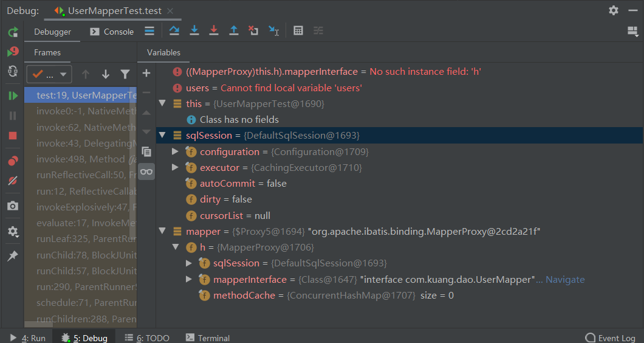The height and width of the screenshot is (343, 644).
Task: Select frame test:19, UserMapperTest
Action: coord(80,95)
